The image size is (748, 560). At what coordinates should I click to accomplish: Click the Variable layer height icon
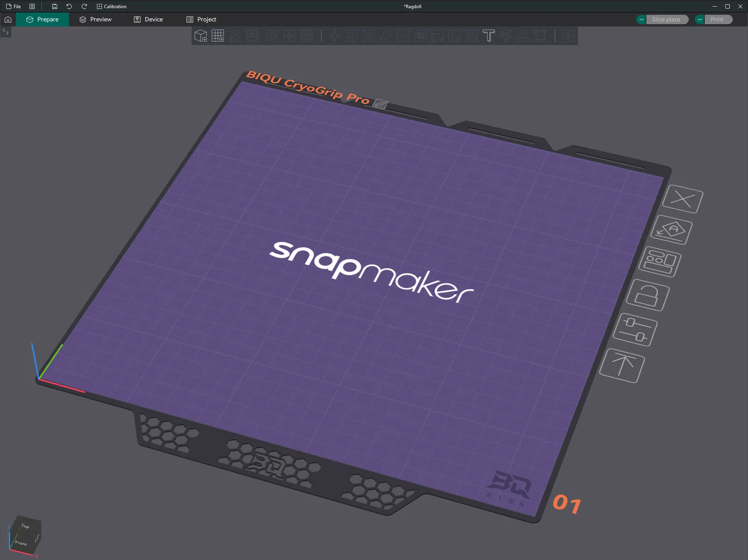pyautogui.click(x=307, y=36)
